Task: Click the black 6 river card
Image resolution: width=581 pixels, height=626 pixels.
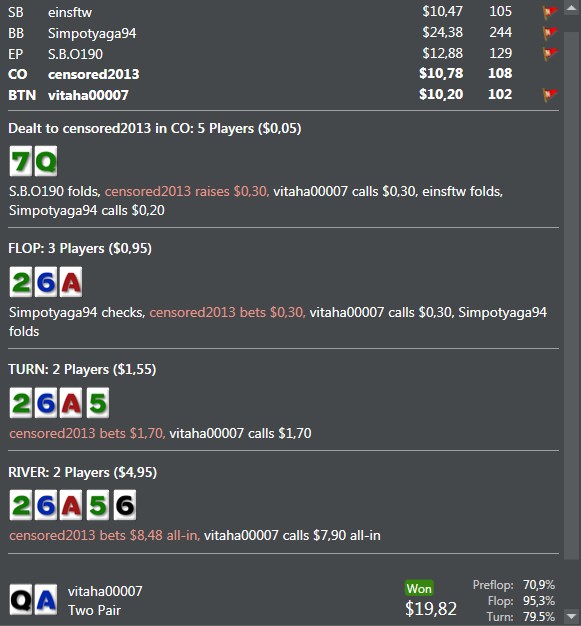Action: (x=125, y=505)
